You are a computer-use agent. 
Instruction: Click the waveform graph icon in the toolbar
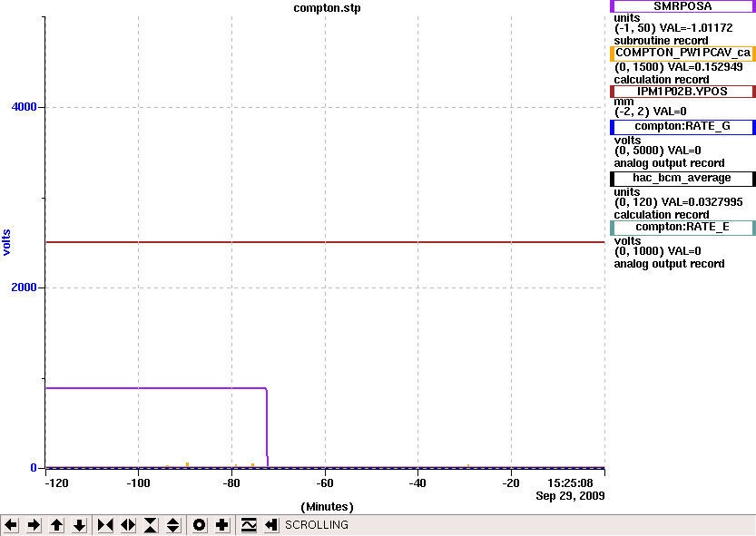pos(249,525)
